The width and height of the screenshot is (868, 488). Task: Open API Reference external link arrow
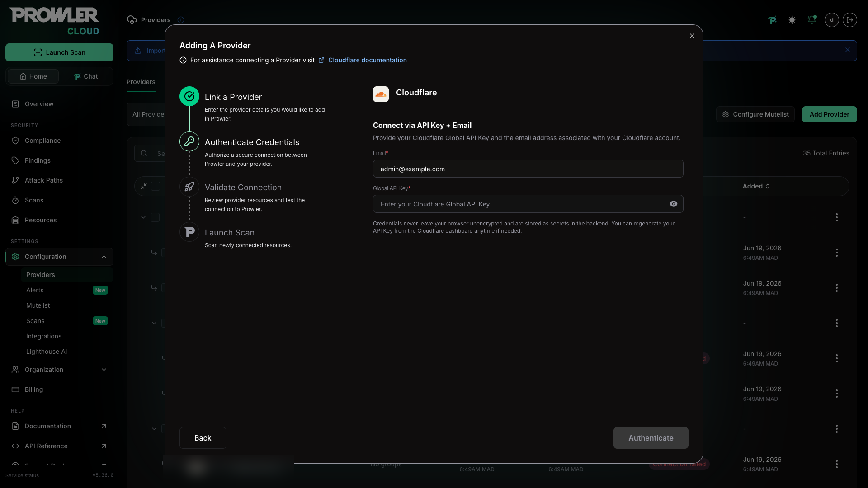click(x=104, y=446)
